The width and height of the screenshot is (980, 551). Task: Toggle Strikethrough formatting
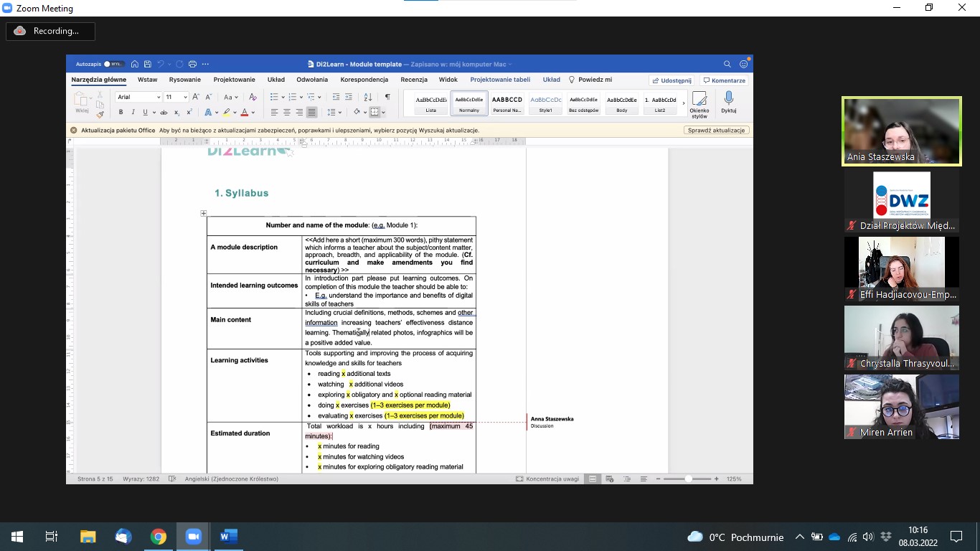tap(164, 112)
